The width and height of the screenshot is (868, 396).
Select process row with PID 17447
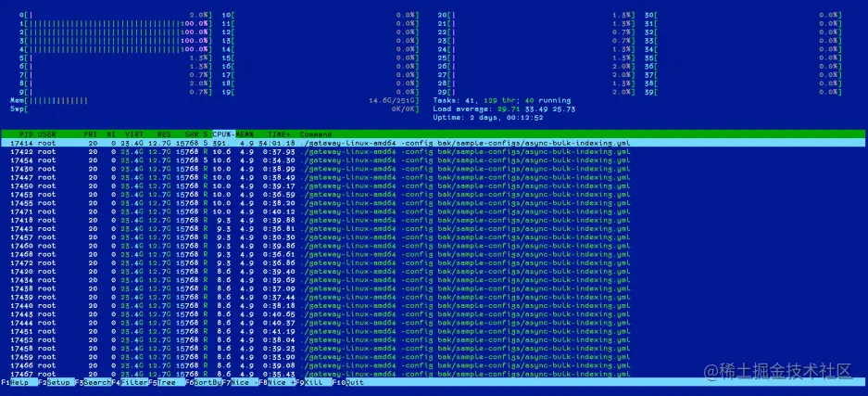(x=434, y=177)
